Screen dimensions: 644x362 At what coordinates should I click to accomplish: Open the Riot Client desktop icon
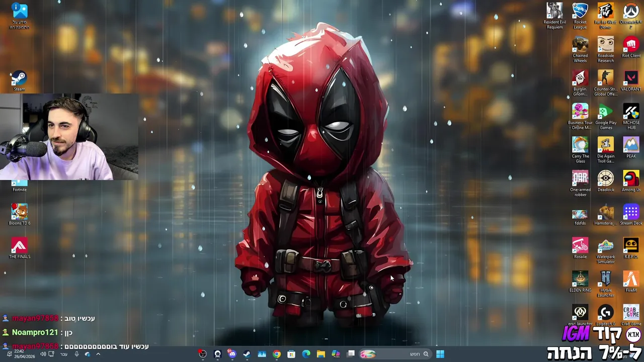point(631,48)
